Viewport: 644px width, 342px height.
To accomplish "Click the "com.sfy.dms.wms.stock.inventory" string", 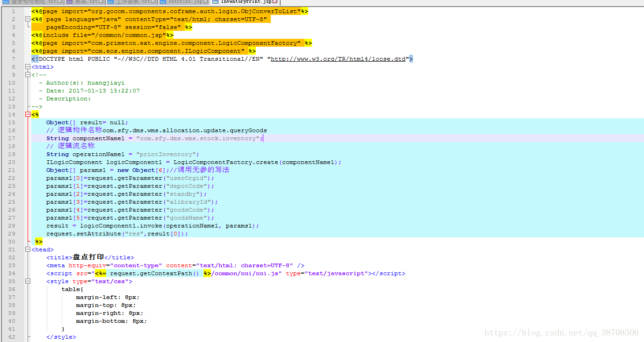I will click(x=198, y=138).
